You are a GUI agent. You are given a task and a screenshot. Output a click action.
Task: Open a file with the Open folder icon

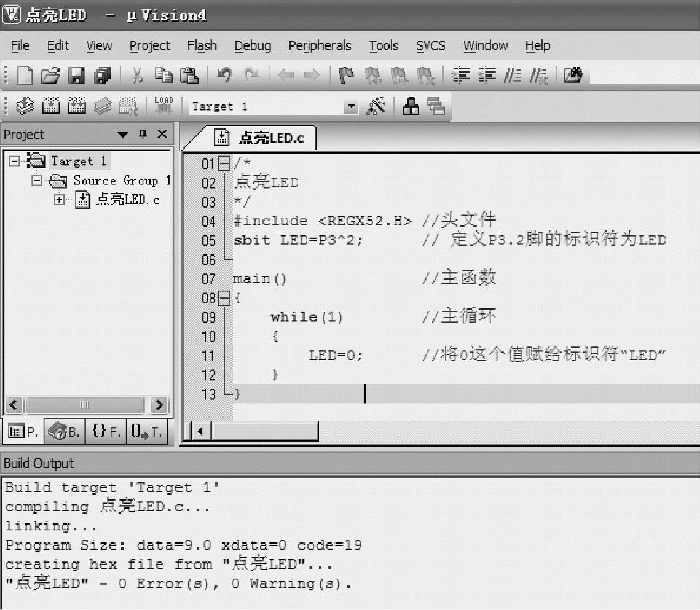point(50,76)
